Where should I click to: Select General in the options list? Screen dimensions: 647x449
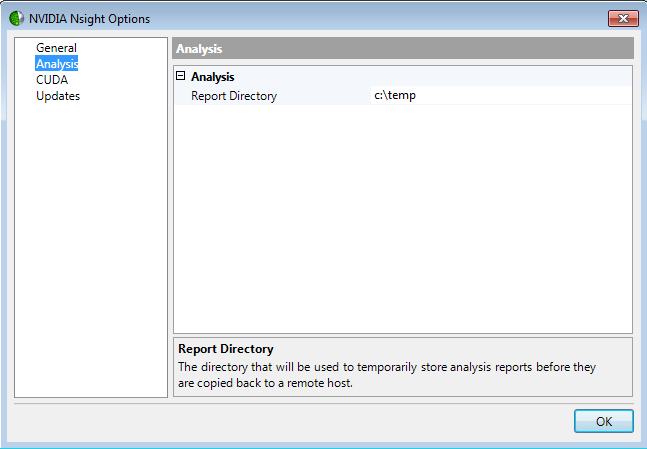(x=56, y=48)
